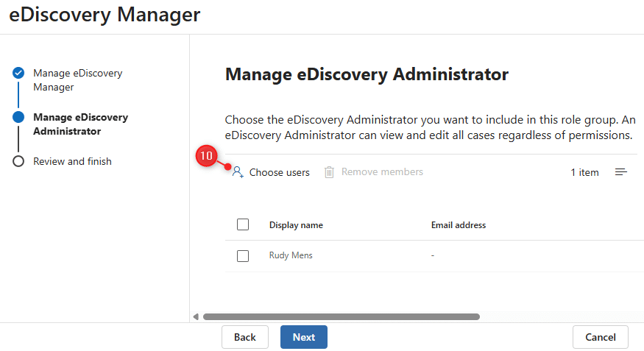This screenshot has width=644, height=351.
Task: Click the red number 10 badge
Action: pyautogui.click(x=207, y=156)
